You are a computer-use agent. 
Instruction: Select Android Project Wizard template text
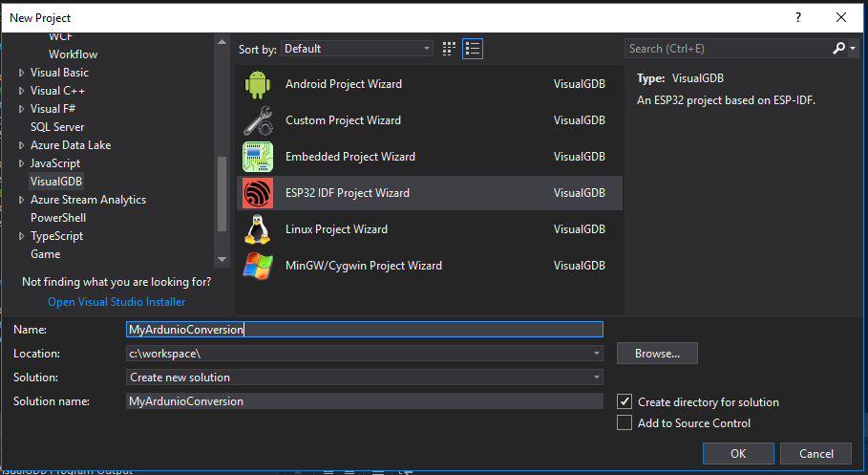344,84
